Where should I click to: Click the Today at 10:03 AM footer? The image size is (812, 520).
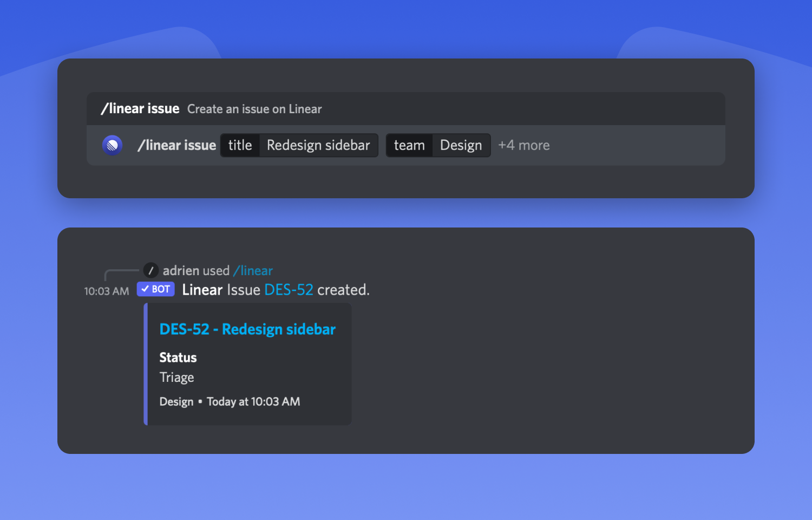click(x=253, y=402)
